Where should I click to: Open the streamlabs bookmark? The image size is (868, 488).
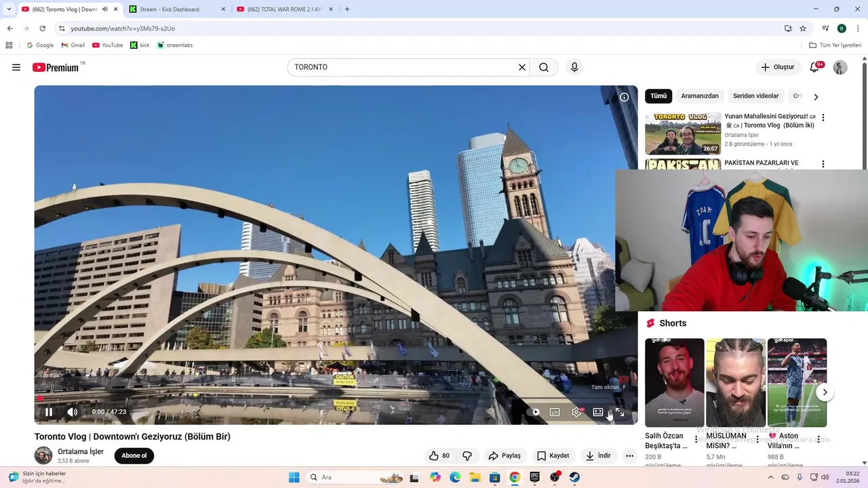pos(175,45)
